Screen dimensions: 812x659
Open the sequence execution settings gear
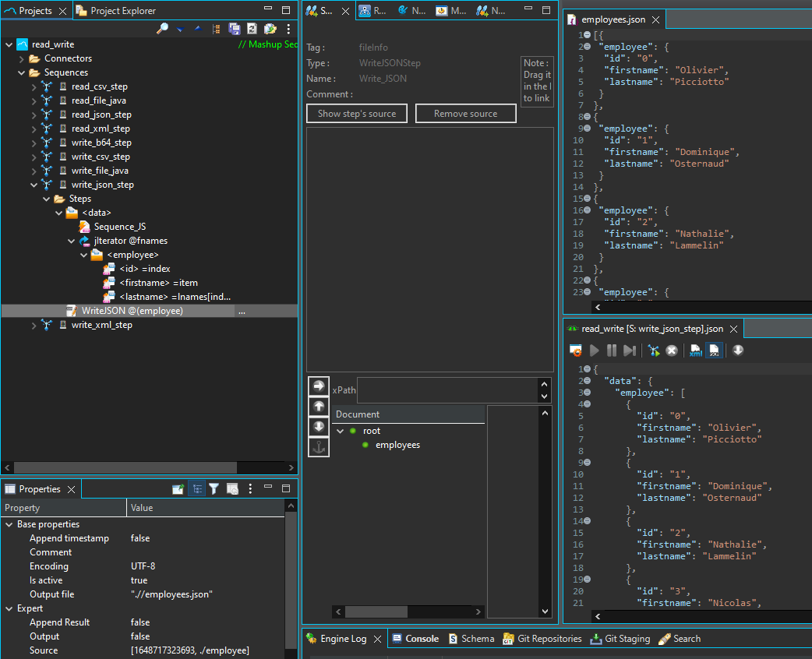(x=575, y=351)
